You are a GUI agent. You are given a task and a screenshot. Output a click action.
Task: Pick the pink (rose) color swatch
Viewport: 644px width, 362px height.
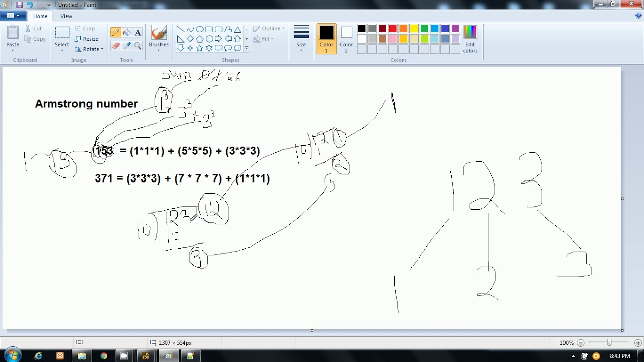(393, 39)
